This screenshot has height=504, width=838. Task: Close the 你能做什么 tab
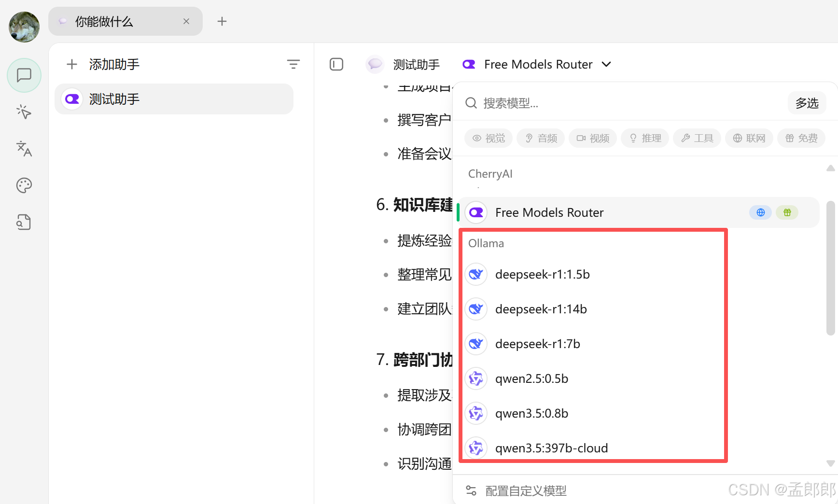pyautogui.click(x=186, y=21)
